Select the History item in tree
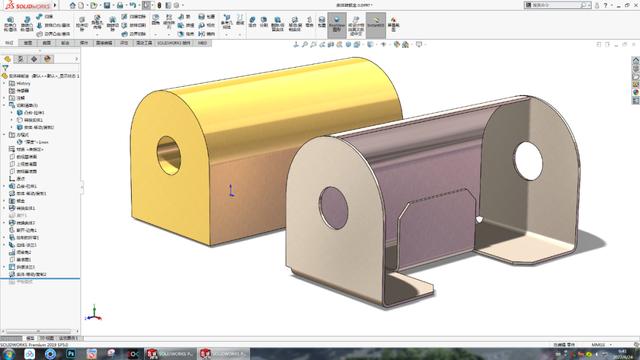This screenshot has width=640, height=360. [x=20, y=83]
